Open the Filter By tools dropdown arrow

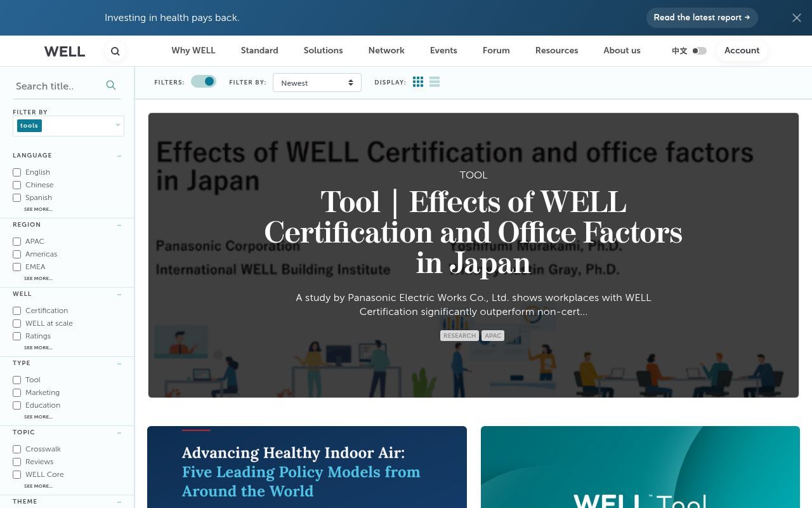(x=117, y=125)
